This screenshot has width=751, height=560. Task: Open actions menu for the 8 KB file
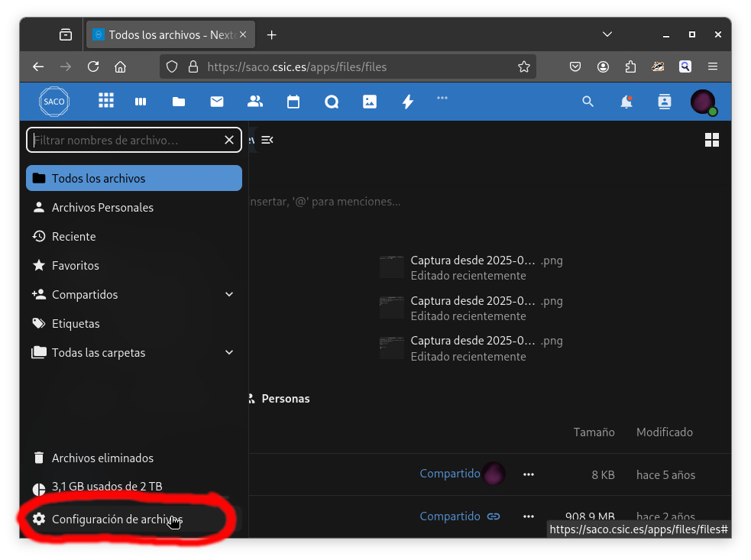528,474
